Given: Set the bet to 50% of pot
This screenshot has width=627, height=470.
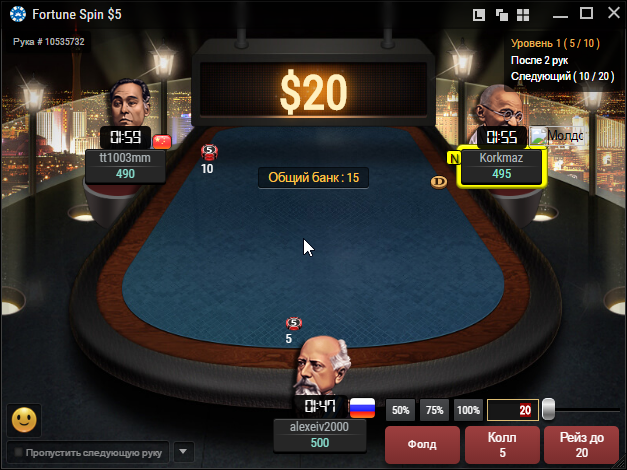Looking at the screenshot, I should pos(401,410).
